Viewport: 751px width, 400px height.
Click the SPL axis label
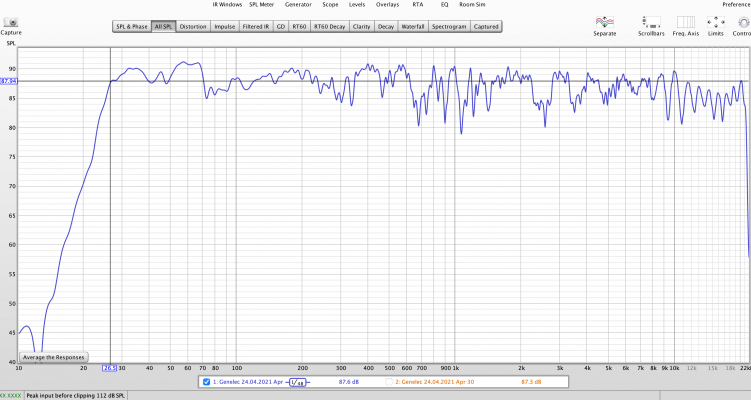click(11, 43)
